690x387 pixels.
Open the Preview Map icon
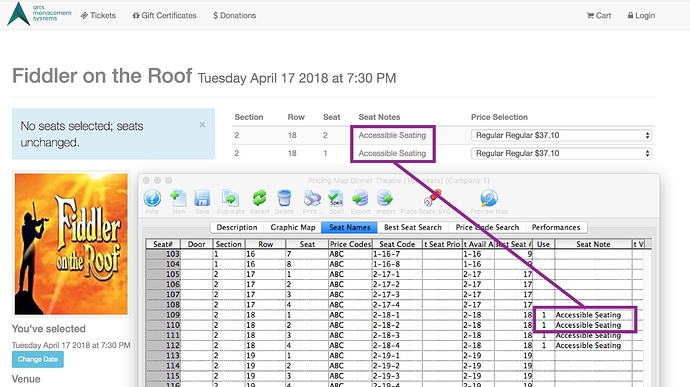(489, 199)
